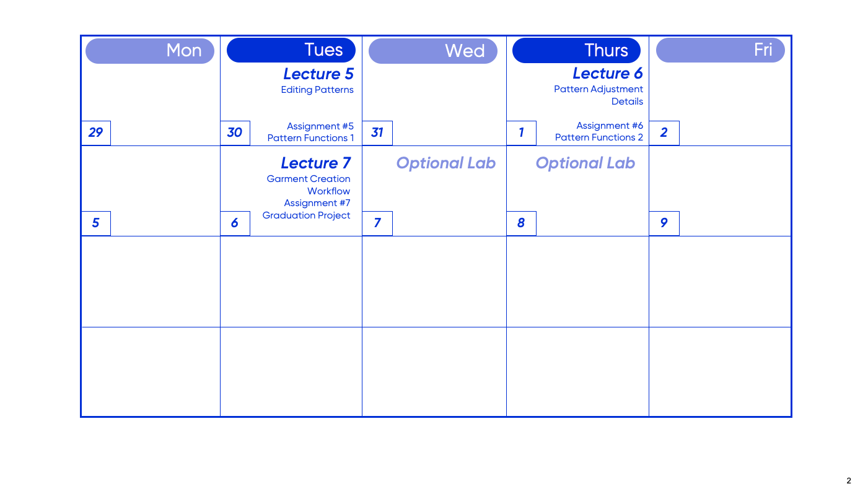Click Wednesday's Optional Lab label
Screen dimensions: 868x489
[x=445, y=163]
